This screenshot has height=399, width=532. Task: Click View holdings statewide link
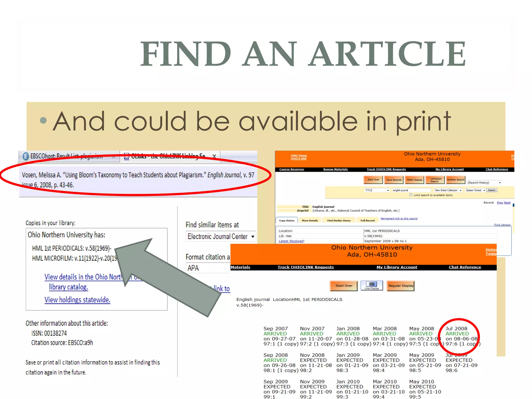[x=77, y=300]
